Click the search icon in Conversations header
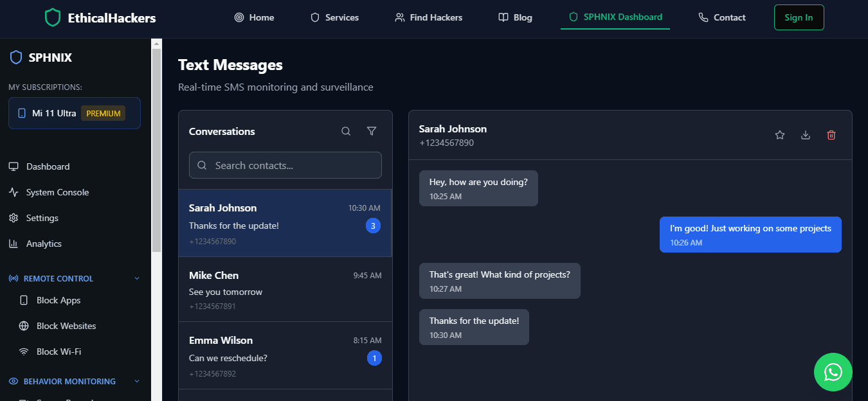This screenshot has height=401, width=868. (346, 131)
